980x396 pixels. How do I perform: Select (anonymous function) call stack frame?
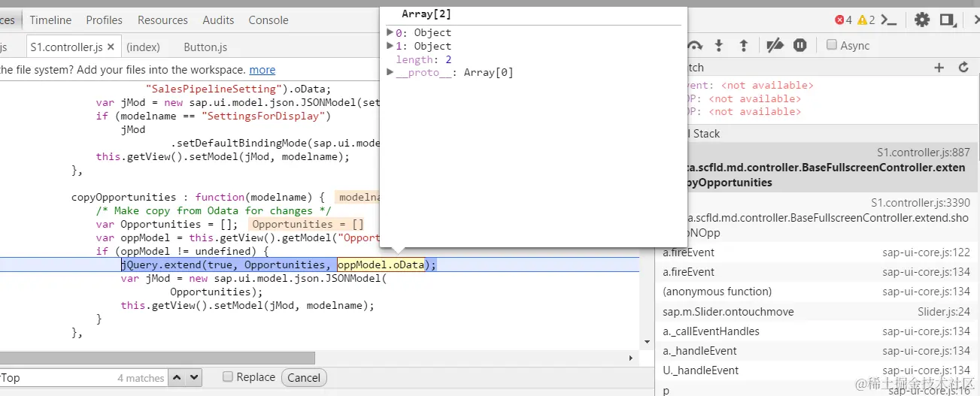(x=817, y=292)
